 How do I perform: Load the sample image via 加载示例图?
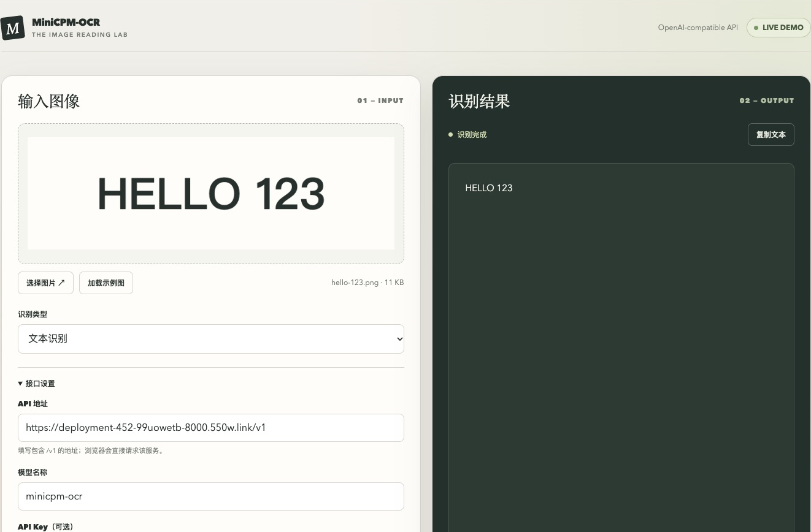coord(106,283)
